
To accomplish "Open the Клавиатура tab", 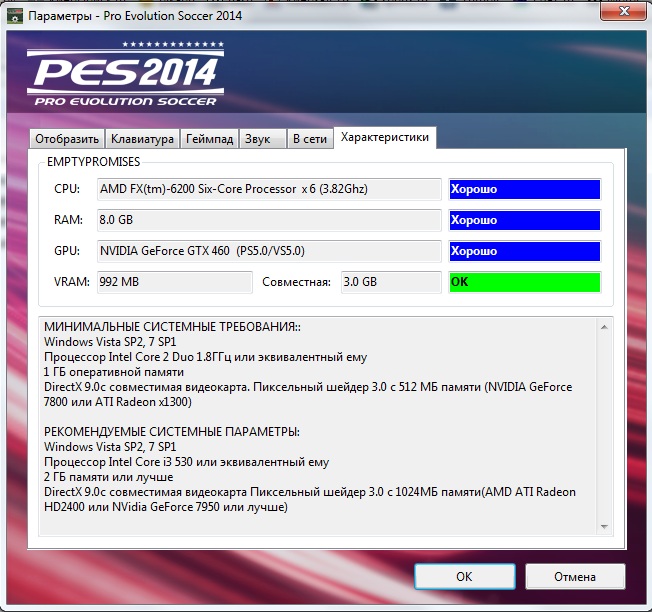I will click(x=142, y=138).
